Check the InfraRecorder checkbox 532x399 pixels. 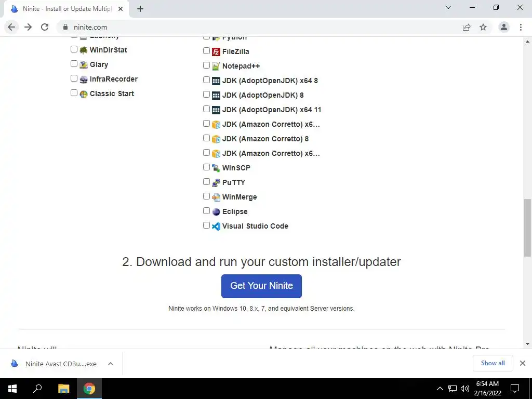click(74, 78)
